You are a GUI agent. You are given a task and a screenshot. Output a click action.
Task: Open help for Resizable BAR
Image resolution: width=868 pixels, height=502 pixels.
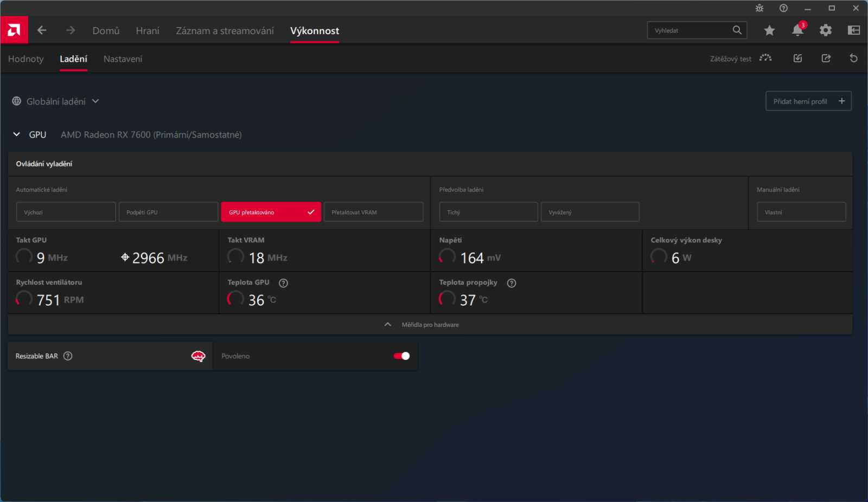point(68,356)
